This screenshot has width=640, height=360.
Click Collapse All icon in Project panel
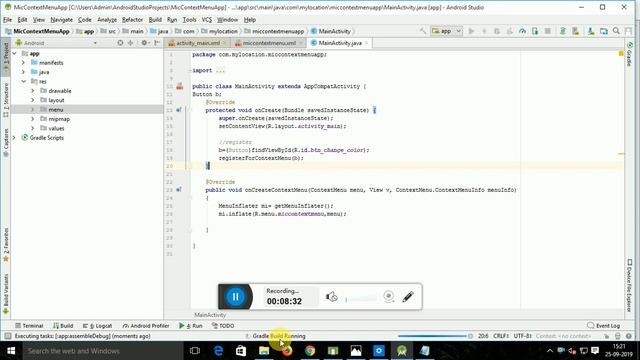(x=131, y=43)
